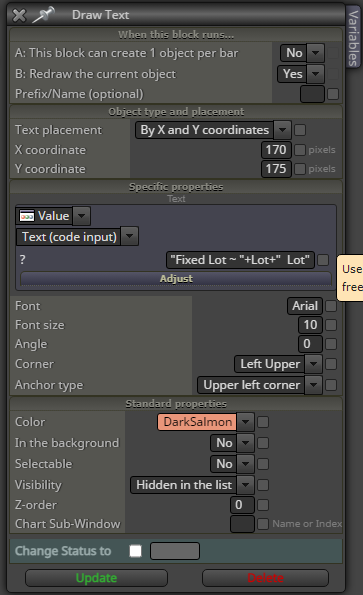Click the pin icon in title bar
The width and height of the screenshot is (363, 595).
[x=43, y=15]
